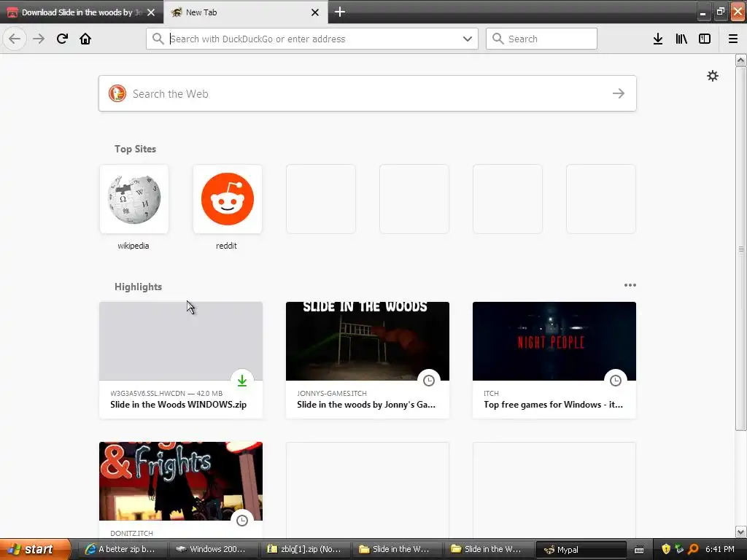The width and height of the screenshot is (747, 560).
Task: Click the Top Sites heading
Action: [135, 149]
